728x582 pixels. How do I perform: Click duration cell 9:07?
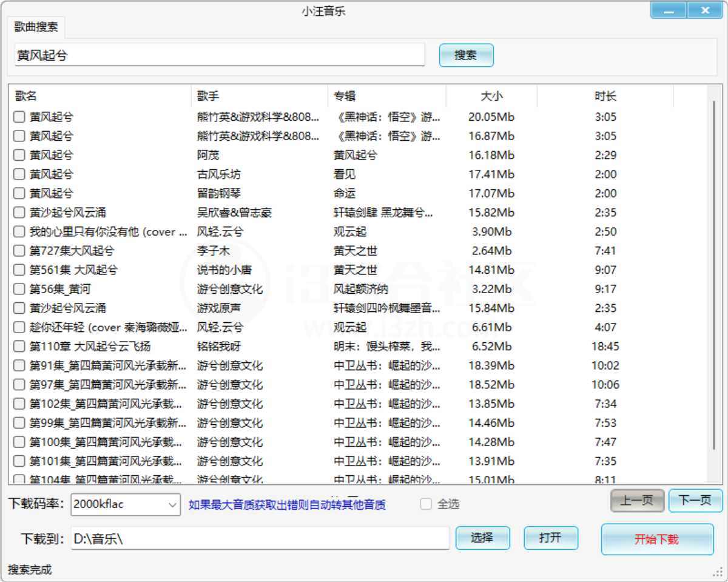click(x=605, y=270)
